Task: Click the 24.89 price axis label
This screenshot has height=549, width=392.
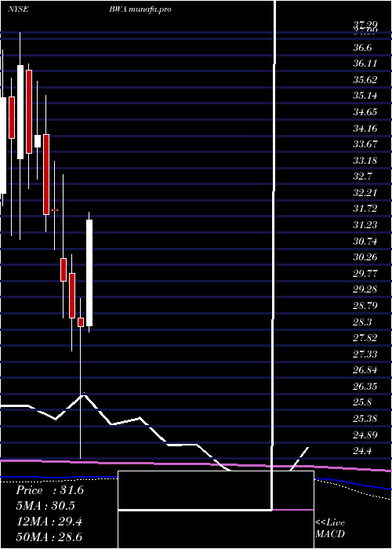Action: (x=365, y=434)
